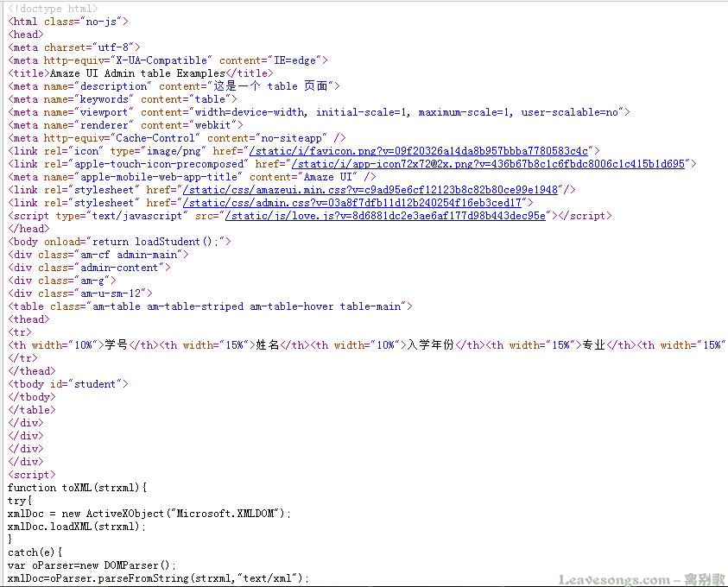Click the title Amaze UI Admin line
728x587 pixels.
click(x=140, y=73)
